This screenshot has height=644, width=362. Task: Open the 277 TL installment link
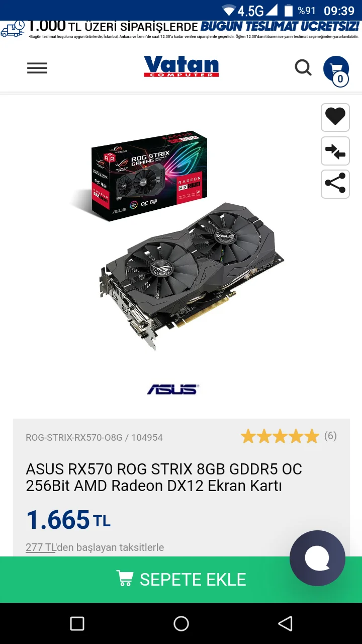coord(41,547)
